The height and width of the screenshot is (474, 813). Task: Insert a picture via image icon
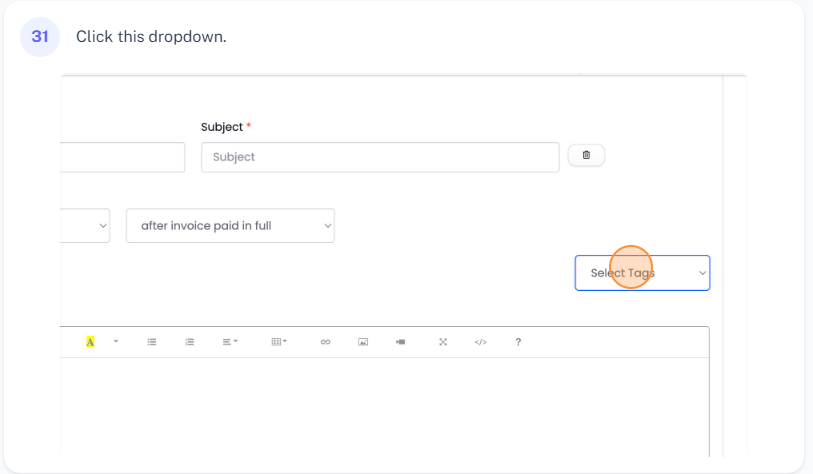363,342
